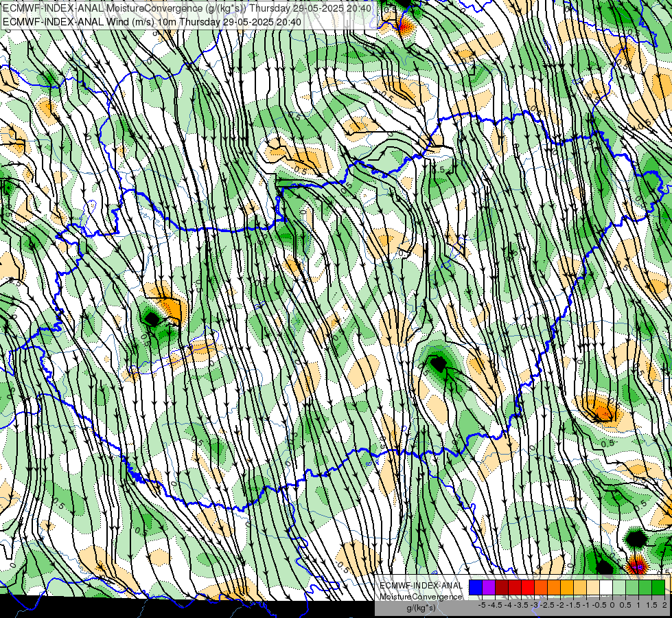Pick the bright red swatch left of -3

(528, 587)
